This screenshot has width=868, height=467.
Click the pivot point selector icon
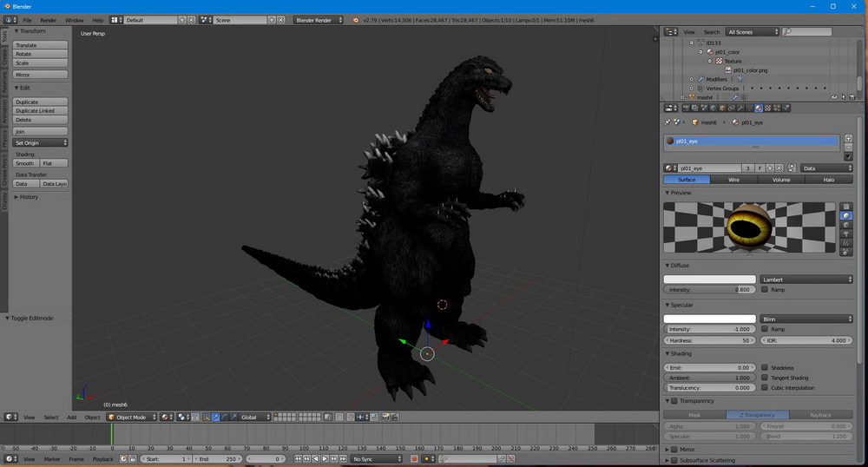point(183,418)
